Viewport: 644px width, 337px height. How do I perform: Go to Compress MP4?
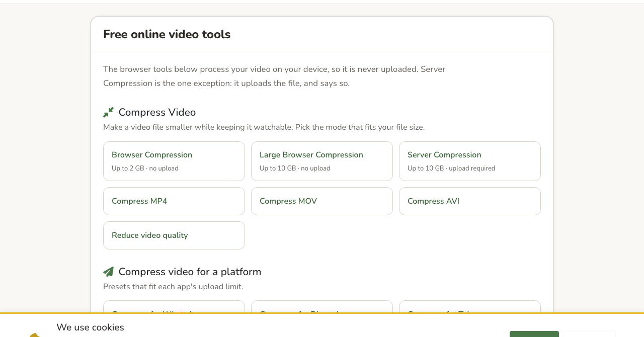tap(174, 201)
